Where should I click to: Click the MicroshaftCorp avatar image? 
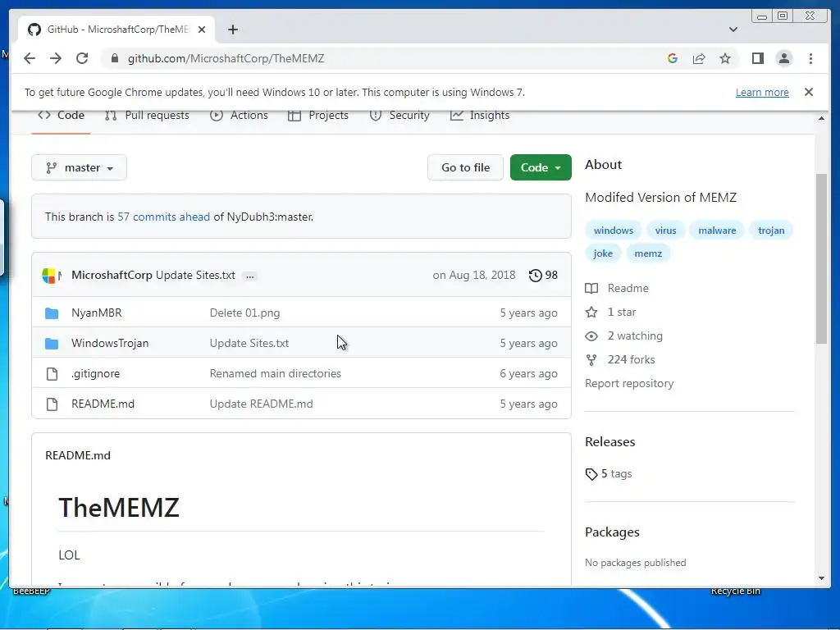pos(48,276)
